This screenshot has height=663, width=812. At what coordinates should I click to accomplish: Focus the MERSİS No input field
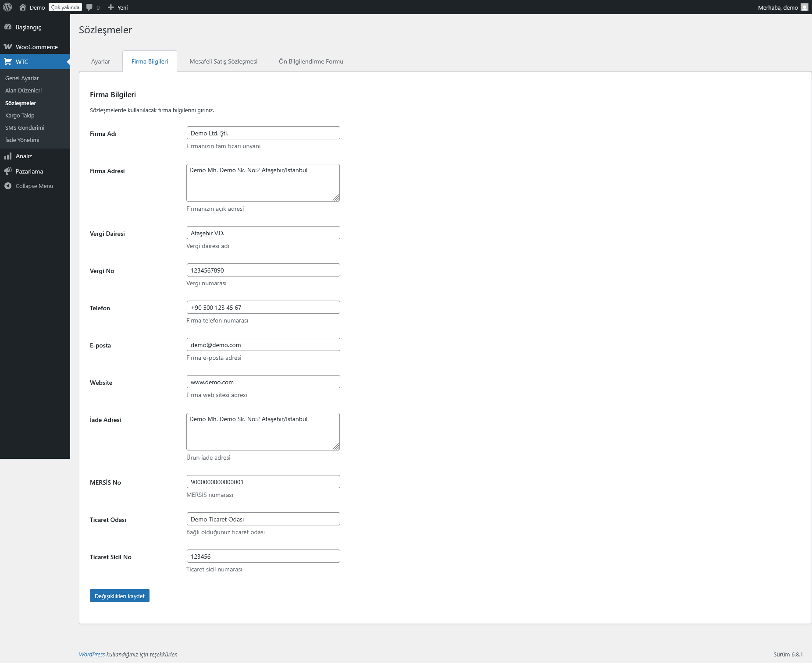click(x=263, y=482)
